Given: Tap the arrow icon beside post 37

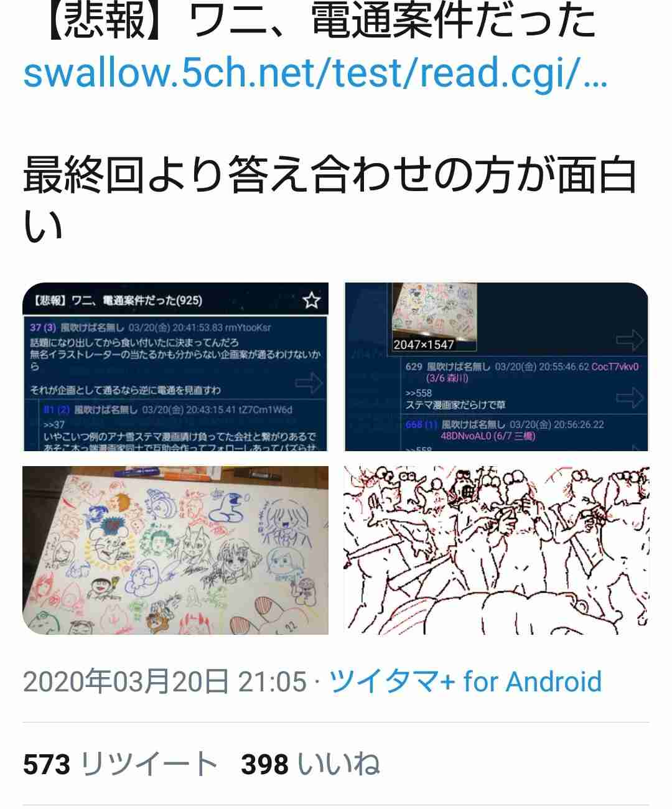Looking at the screenshot, I should point(309,383).
